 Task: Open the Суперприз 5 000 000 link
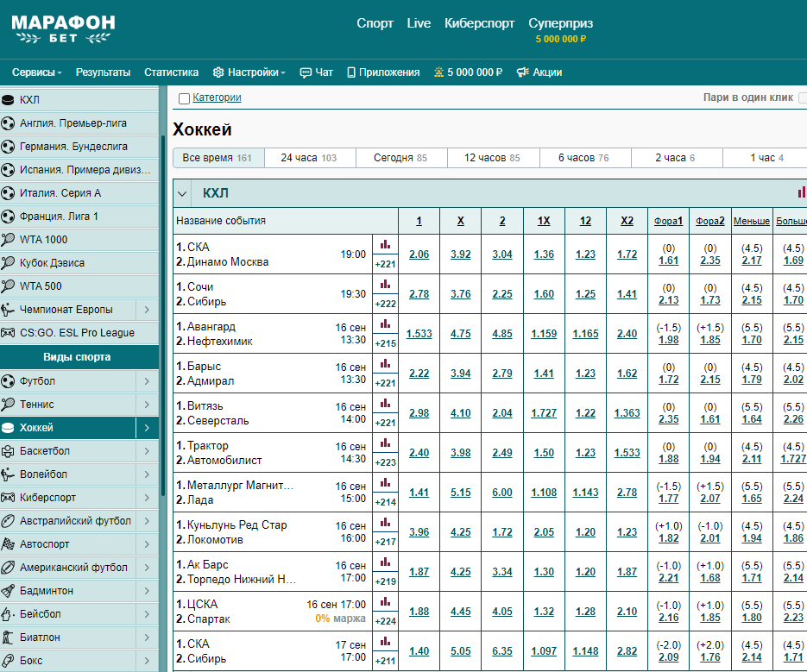(x=560, y=30)
